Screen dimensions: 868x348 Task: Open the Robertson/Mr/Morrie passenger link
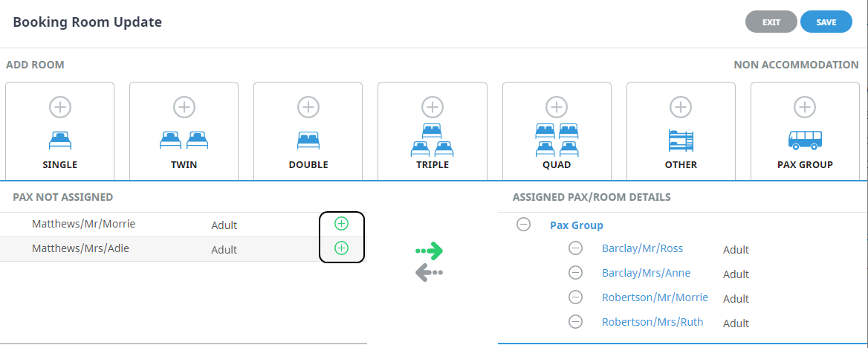pyautogui.click(x=655, y=297)
